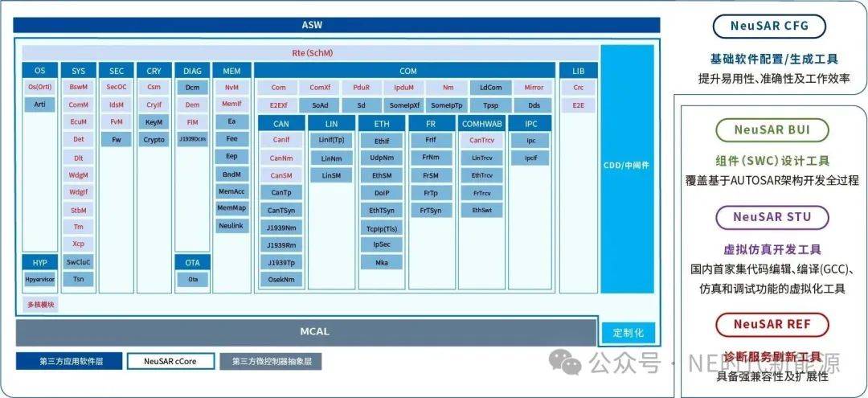Click the IdsM module box

(117, 105)
